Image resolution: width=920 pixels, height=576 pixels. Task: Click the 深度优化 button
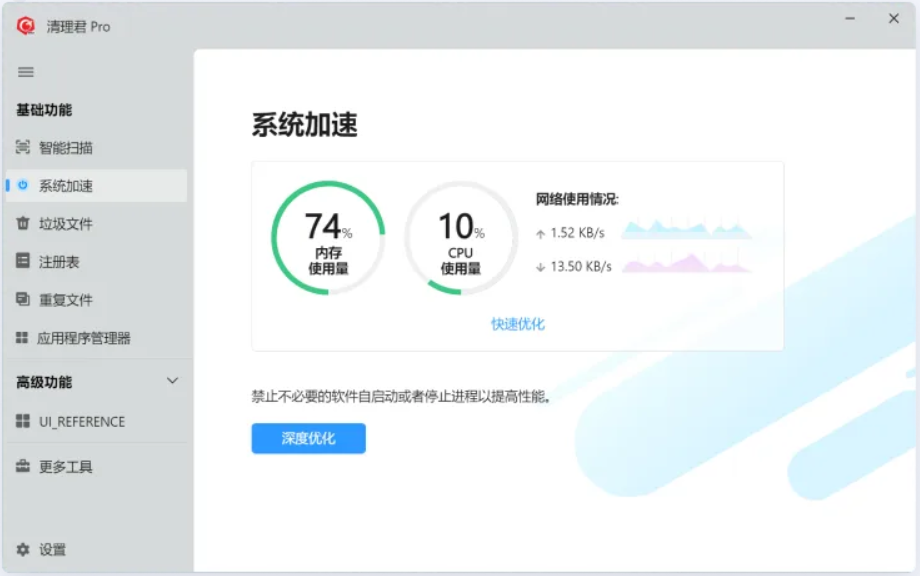click(309, 438)
